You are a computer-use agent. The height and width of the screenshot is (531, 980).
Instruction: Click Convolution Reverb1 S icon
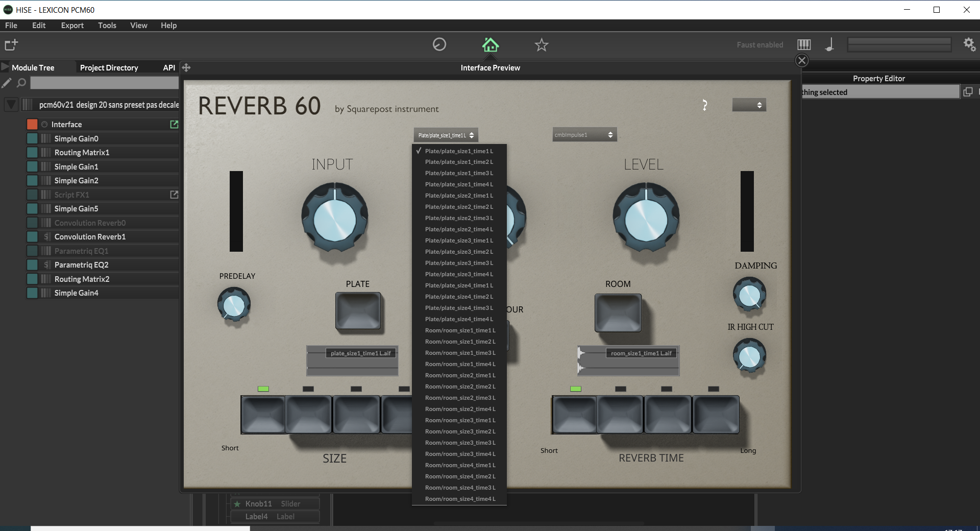pyautogui.click(x=46, y=237)
